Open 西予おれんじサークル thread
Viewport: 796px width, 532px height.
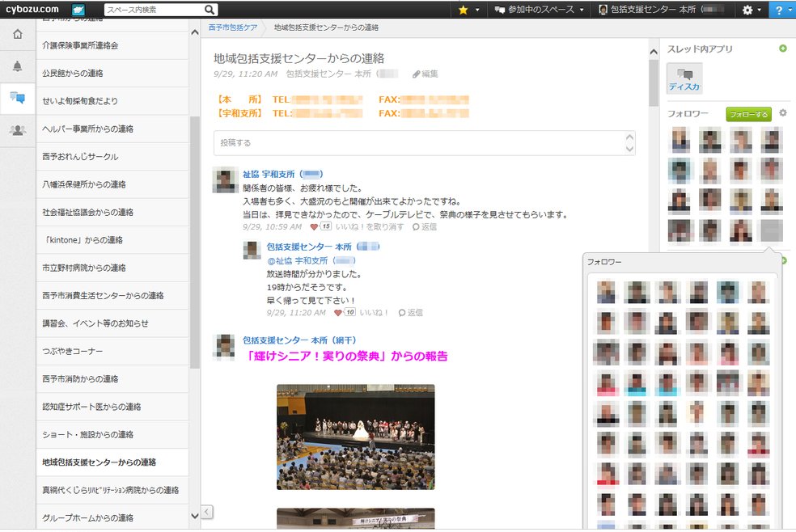click(112, 157)
